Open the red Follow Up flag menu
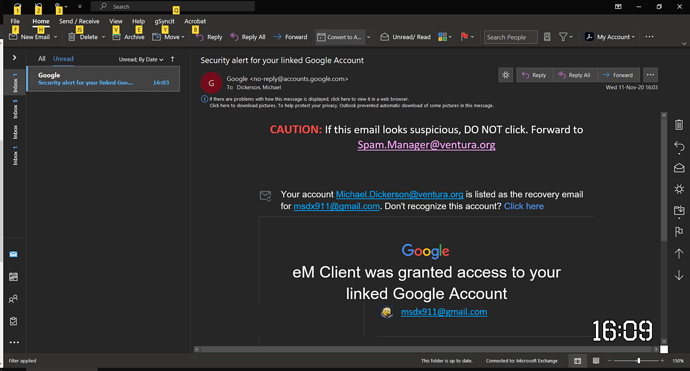This screenshot has height=371, width=690. (x=466, y=37)
